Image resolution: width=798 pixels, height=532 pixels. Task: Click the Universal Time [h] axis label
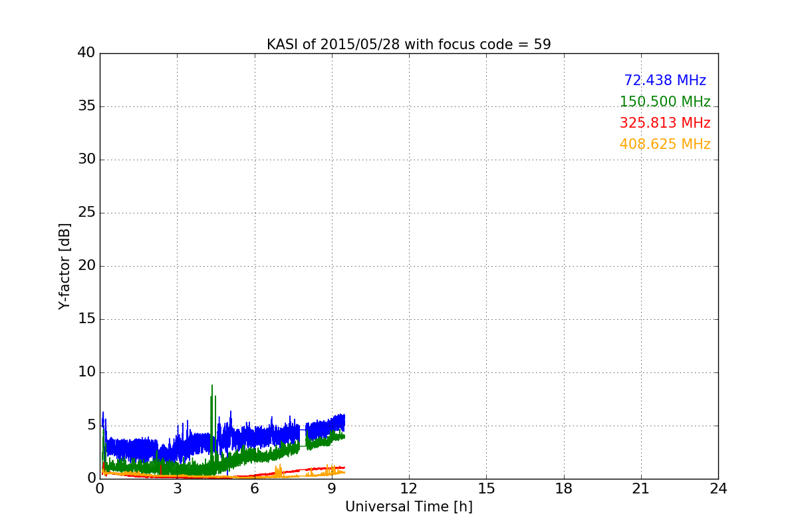tap(409, 507)
